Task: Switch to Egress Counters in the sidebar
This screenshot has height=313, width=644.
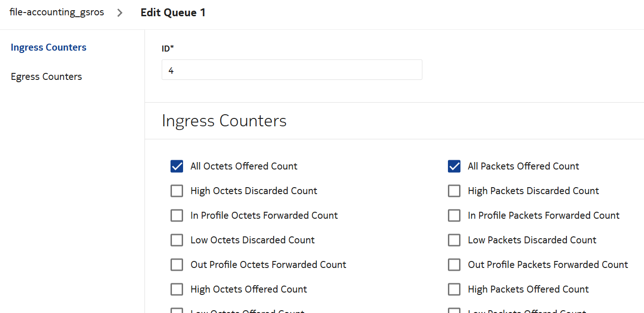Action: (46, 77)
